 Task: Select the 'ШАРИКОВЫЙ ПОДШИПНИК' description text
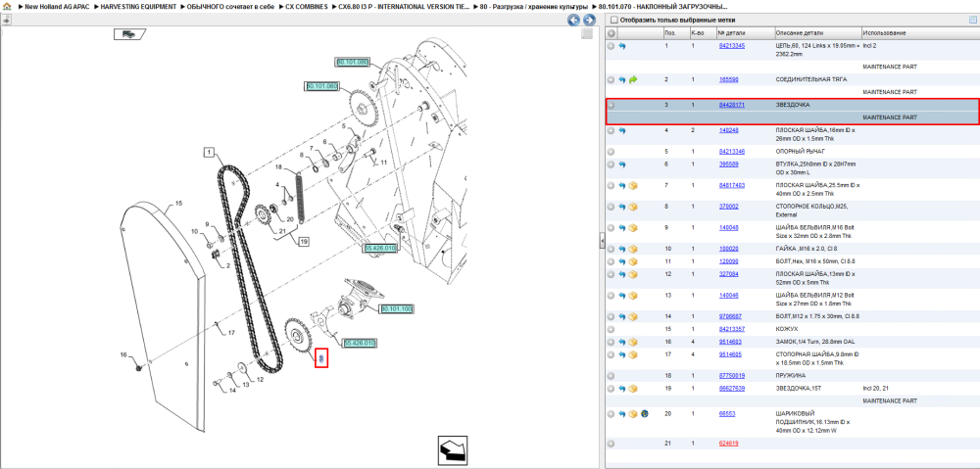798,418
